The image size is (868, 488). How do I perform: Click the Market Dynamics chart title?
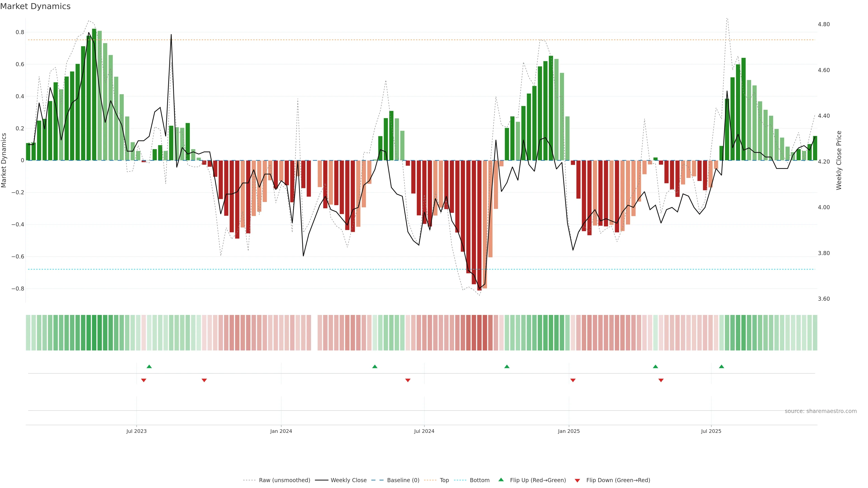[35, 6]
